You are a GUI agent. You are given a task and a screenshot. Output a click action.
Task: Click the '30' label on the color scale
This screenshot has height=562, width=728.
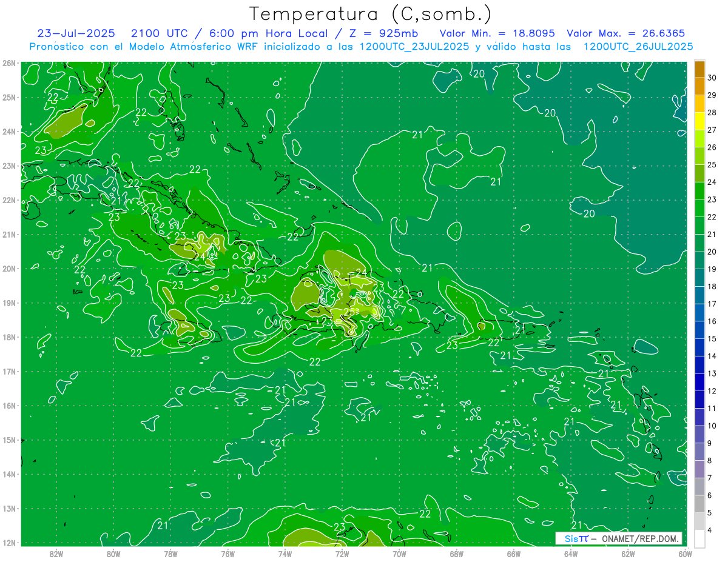[x=712, y=78]
